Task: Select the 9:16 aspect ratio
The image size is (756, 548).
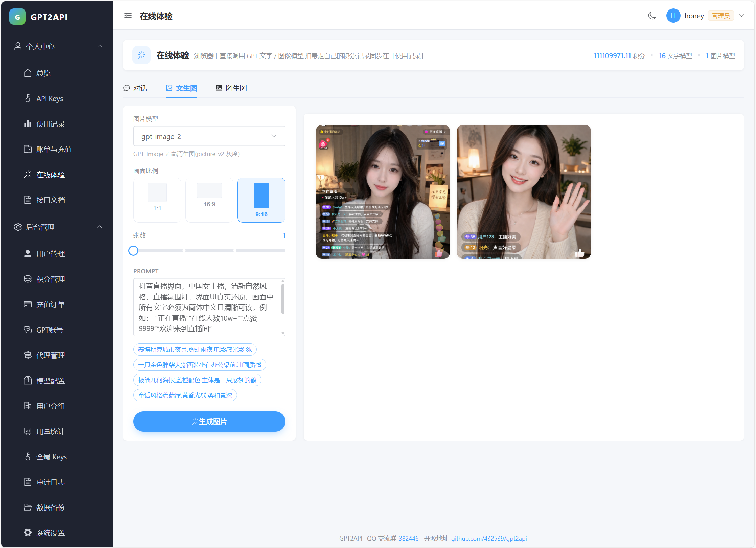Action: coord(261,200)
